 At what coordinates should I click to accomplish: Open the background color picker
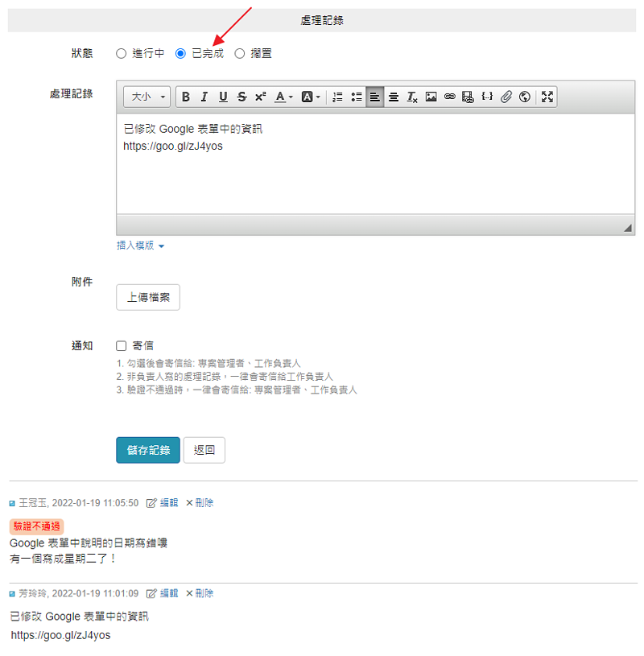click(311, 97)
